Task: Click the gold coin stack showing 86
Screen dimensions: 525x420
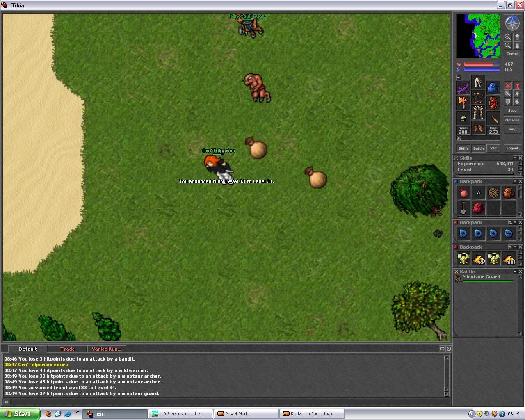Action: tap(478, 258)
